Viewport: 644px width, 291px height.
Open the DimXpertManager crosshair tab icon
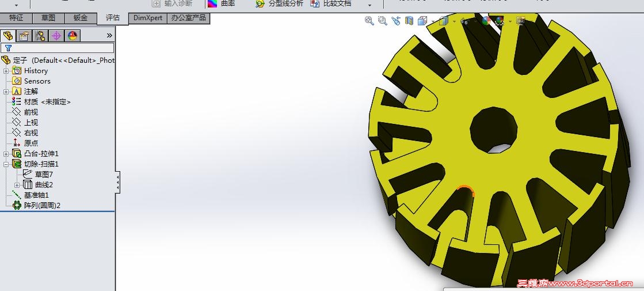(56, 36)
